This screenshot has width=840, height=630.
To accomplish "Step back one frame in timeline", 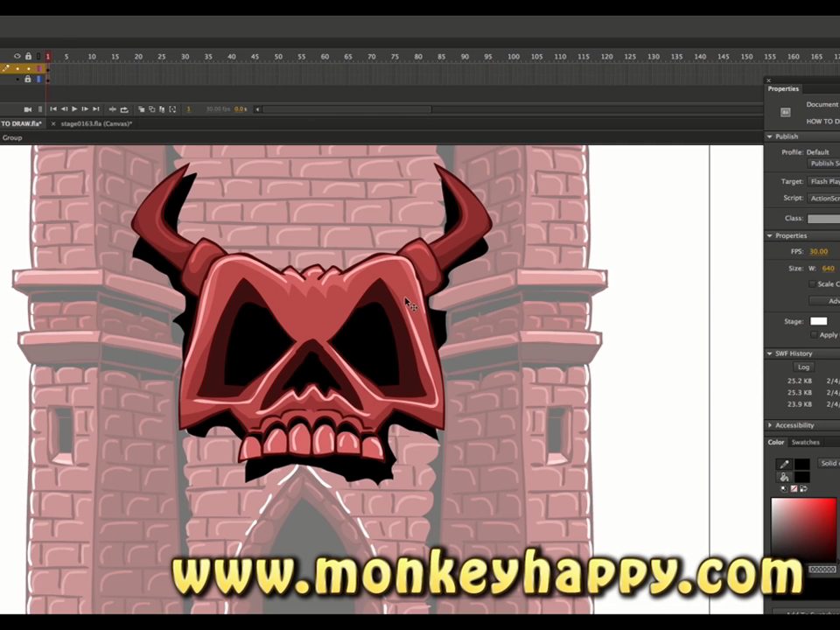I will [64, 108].
